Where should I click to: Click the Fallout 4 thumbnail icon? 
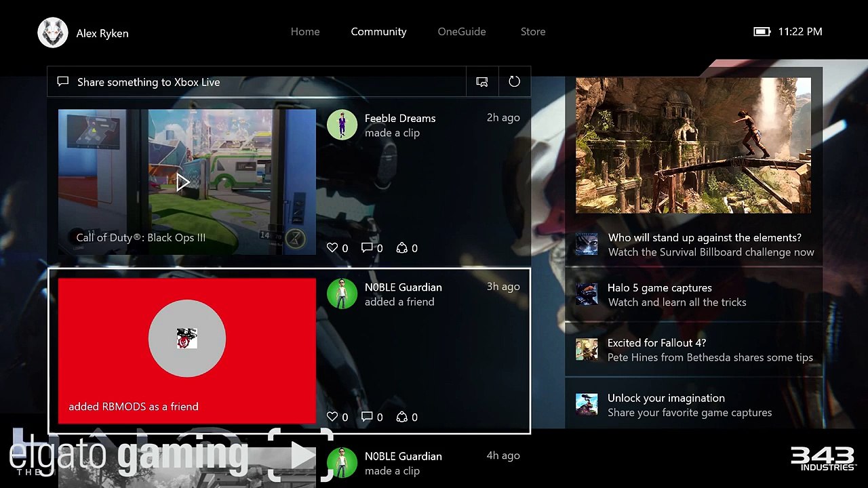[x=587, y=350]
